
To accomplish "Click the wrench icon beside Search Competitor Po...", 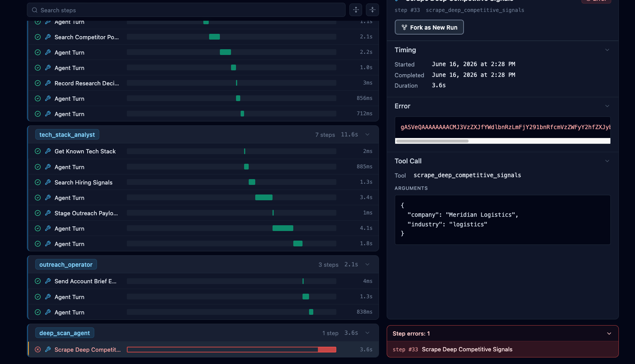I will click(x=48, y=37).
